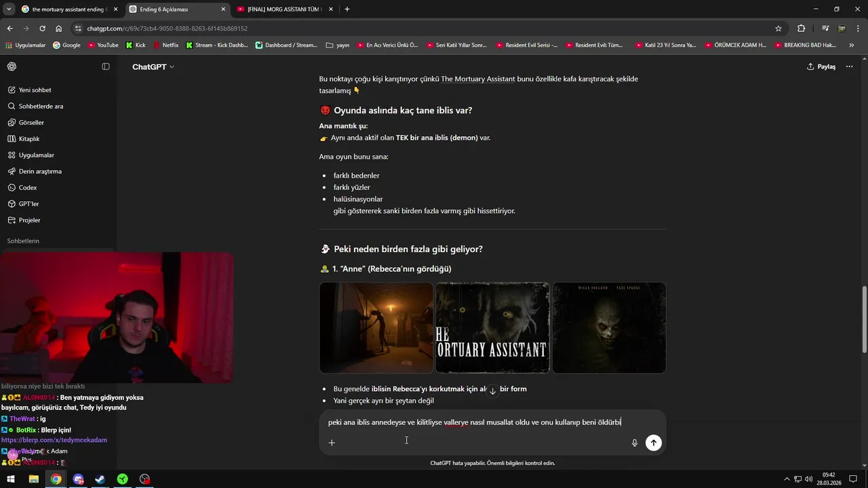Open the YouTube bookmark
The width and height of the screenshot is (868, 488).
102,45
